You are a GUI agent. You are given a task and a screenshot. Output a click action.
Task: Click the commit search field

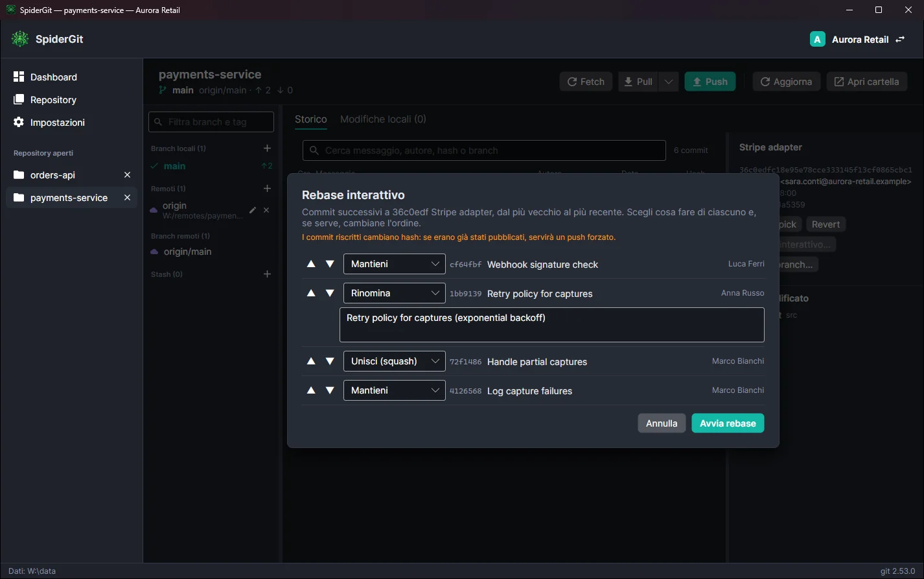[484, 150]
